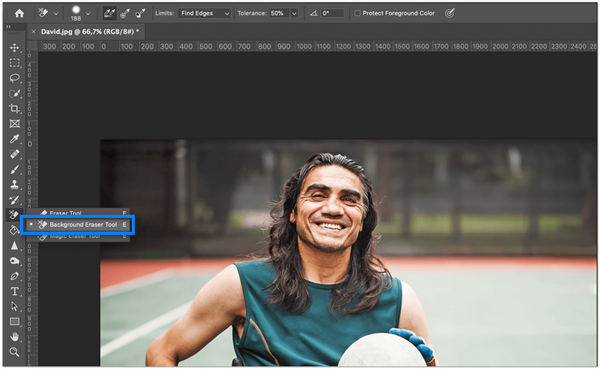Go to the Photoshop Home screen icon
600x369 pixels.
[x=19, y=13]
